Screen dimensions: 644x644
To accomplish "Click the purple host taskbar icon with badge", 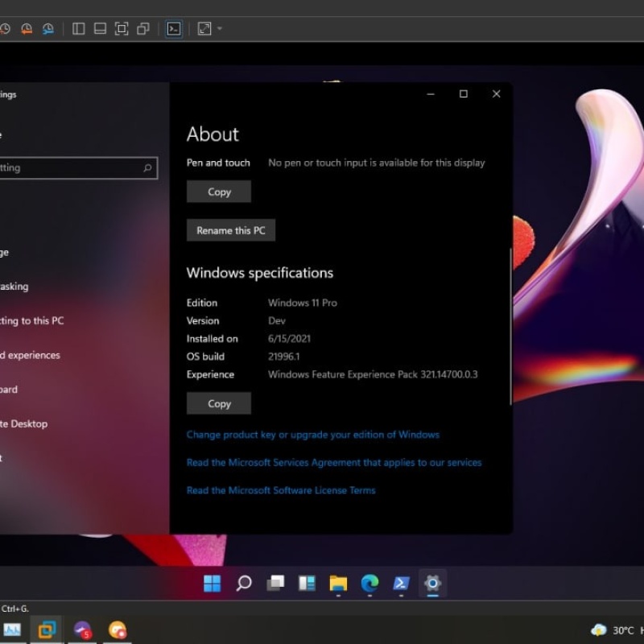I will tap(82, 630).
